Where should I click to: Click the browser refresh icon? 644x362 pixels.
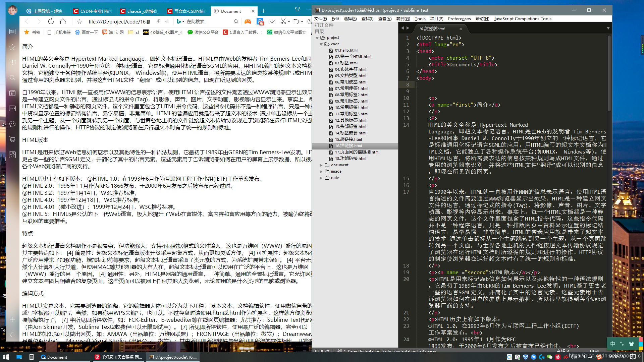[x=51, y=21]
